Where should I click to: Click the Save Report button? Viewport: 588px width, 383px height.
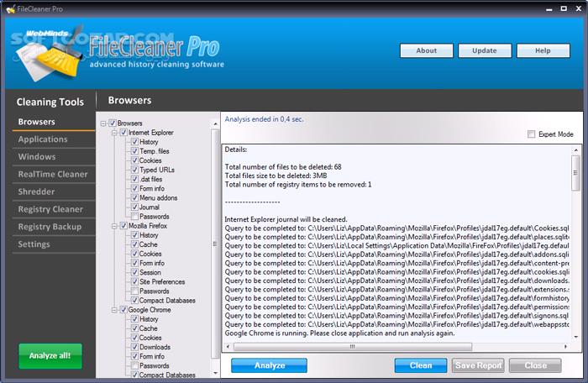click(x=478, y=365)
